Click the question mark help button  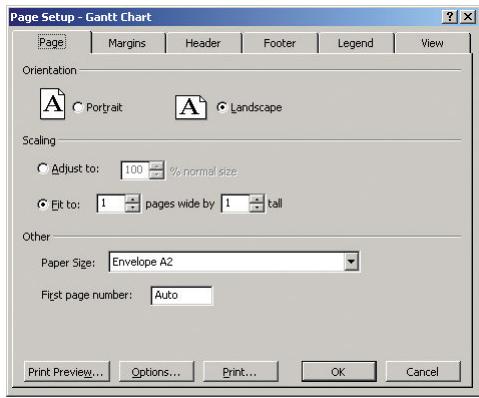[450, 16]
